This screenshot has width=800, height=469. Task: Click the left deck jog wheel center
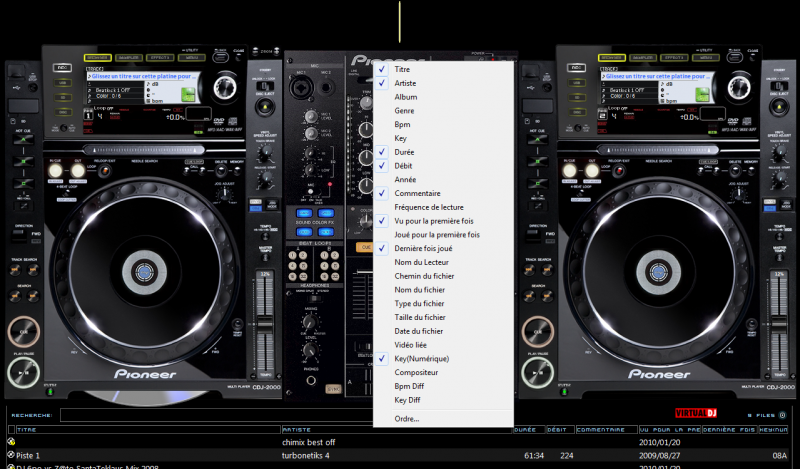point(143,271)
